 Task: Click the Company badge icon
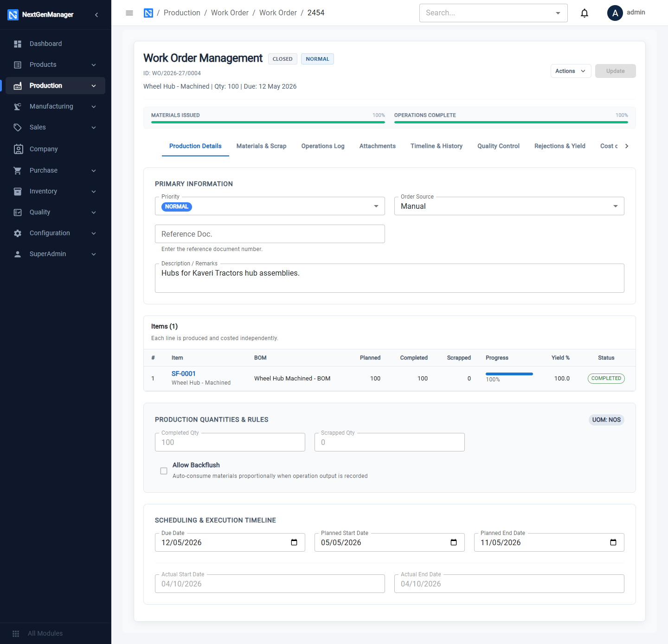pyautogui.click(x=18, y=149)
